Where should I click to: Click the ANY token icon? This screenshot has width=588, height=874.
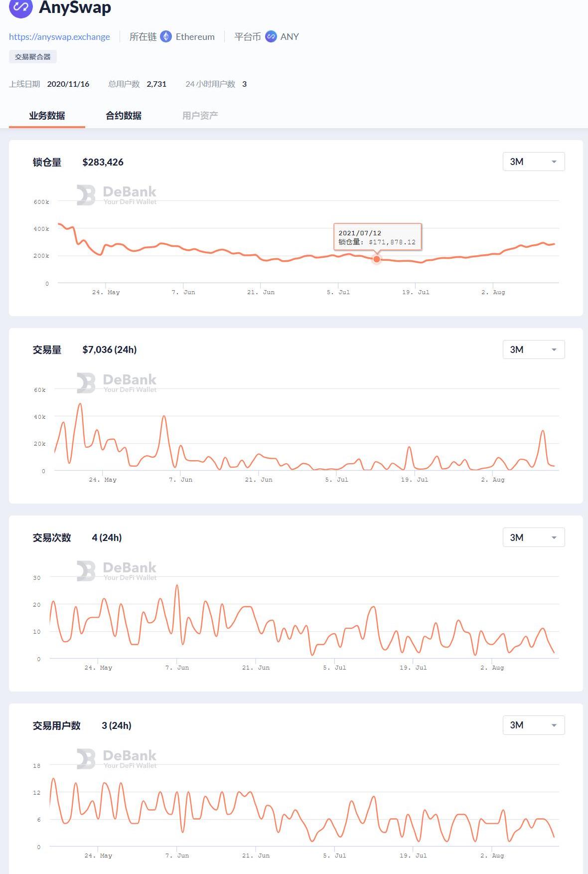point(271,36)
